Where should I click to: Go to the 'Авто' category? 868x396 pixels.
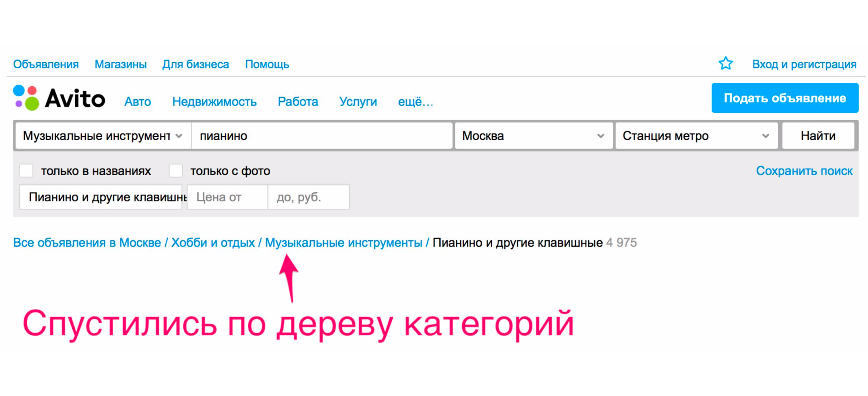tap(137, 102)
